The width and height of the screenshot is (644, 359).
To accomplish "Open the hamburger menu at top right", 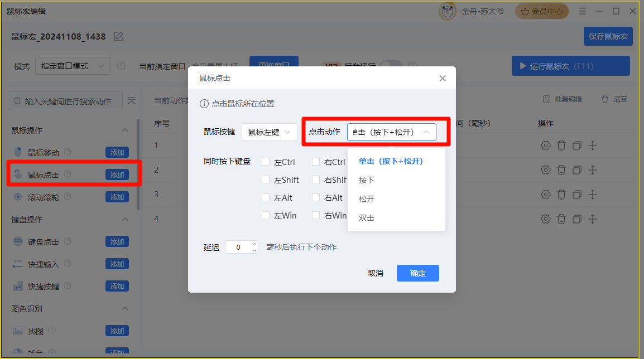I will [x=582, y=11].
